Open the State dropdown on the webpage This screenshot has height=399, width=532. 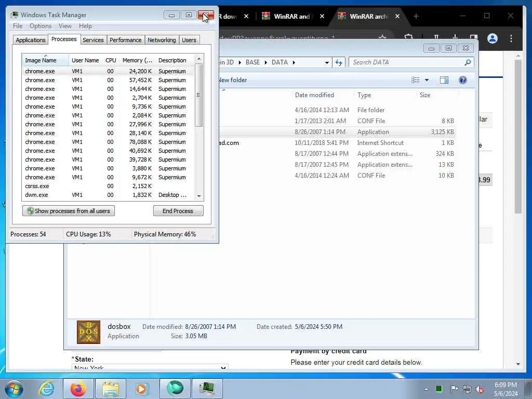click(x=150, y=367)
